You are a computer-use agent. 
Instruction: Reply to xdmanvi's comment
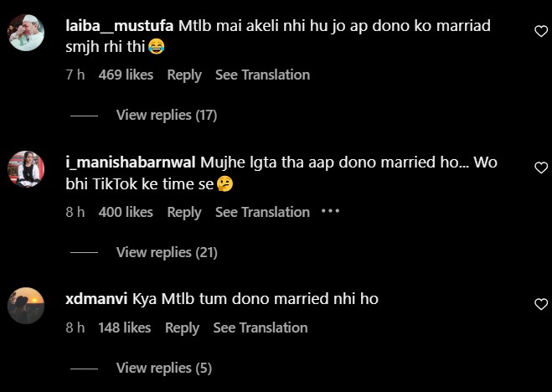(x=182, y=328)
